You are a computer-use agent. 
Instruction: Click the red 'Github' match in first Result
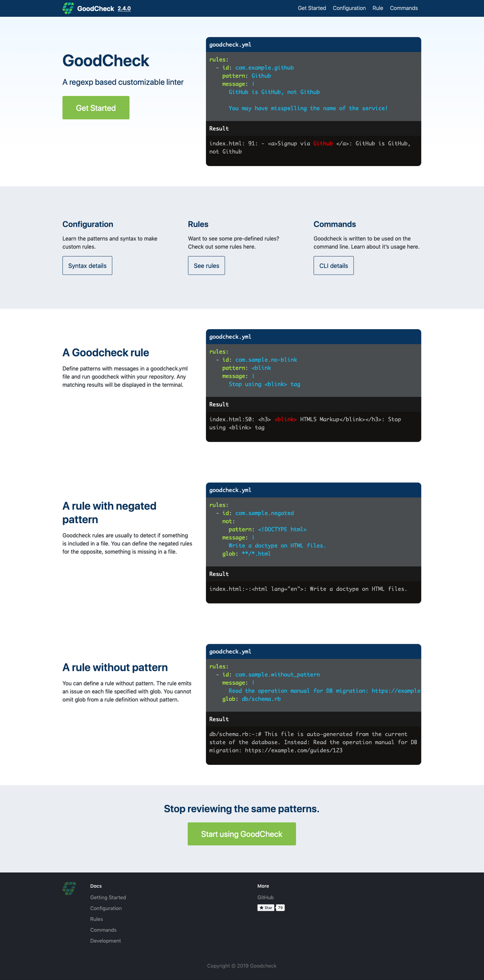pos(323,143)
